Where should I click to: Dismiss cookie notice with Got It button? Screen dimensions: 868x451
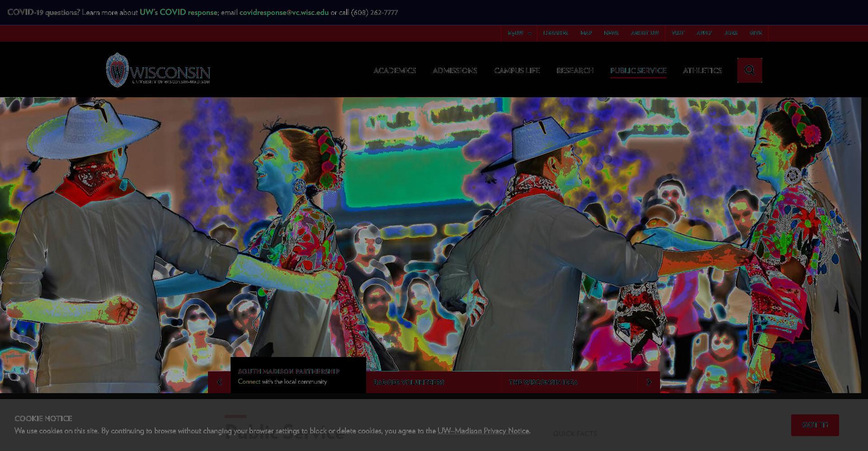[x=815, y=425]
